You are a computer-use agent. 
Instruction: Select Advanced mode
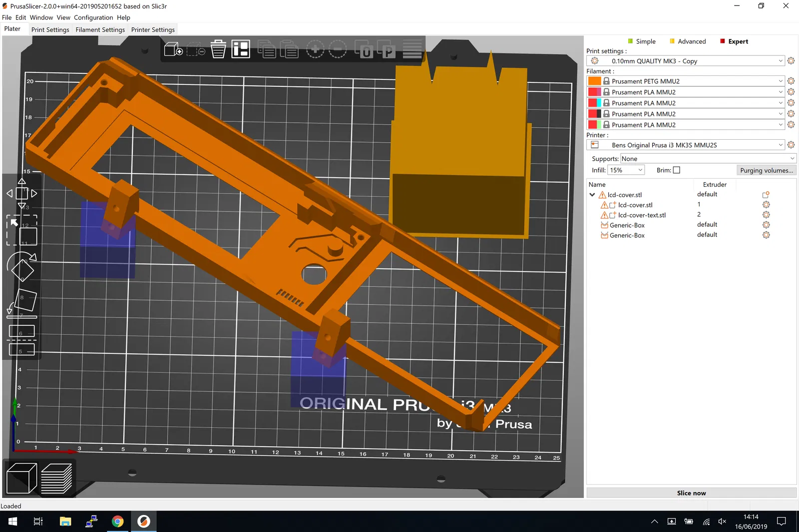[x=691, y=41]
